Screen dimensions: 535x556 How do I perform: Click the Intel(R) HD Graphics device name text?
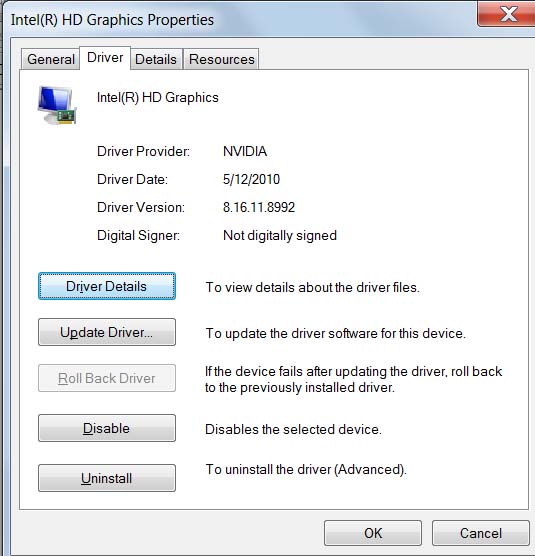pyautogui.click(x=158, y=98)
